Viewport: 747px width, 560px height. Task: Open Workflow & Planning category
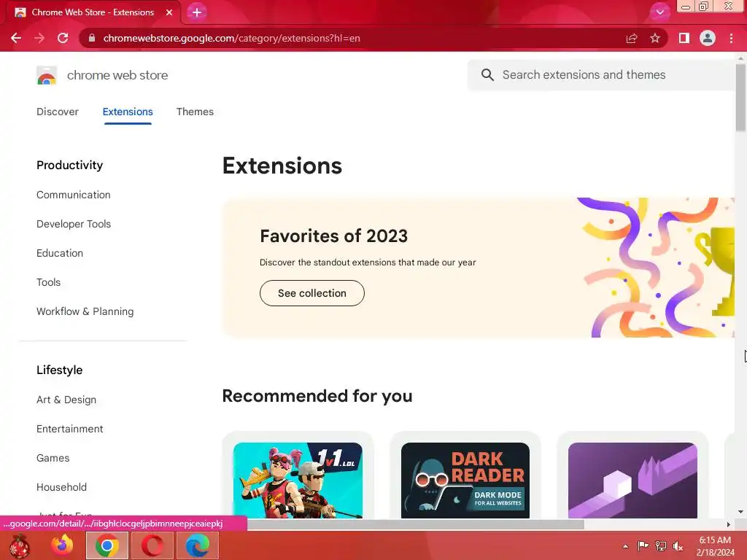point(85,311)
